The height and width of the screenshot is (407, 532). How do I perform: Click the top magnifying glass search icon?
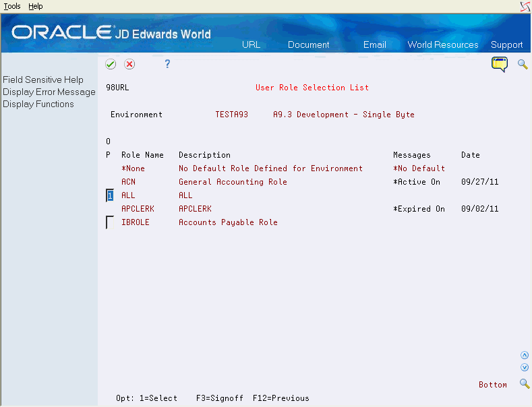coord(523,64)
